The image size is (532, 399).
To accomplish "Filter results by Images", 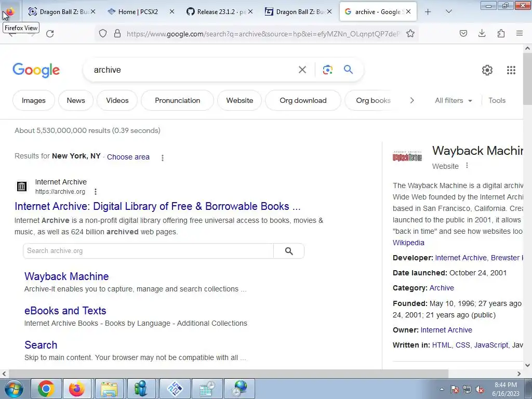I will coord(34,100).
